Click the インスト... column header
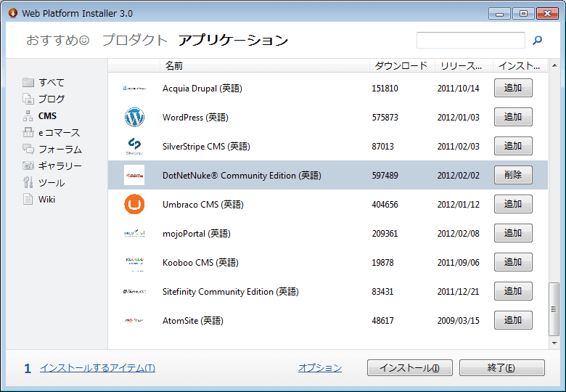The width and height of the screenshot is (566, 392). click(x=520, y=65)
